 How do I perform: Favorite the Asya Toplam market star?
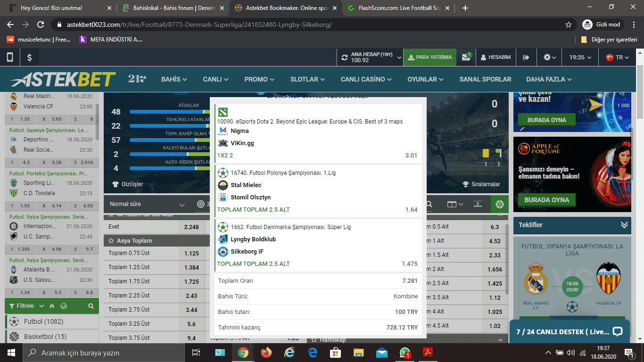[111, 241]
